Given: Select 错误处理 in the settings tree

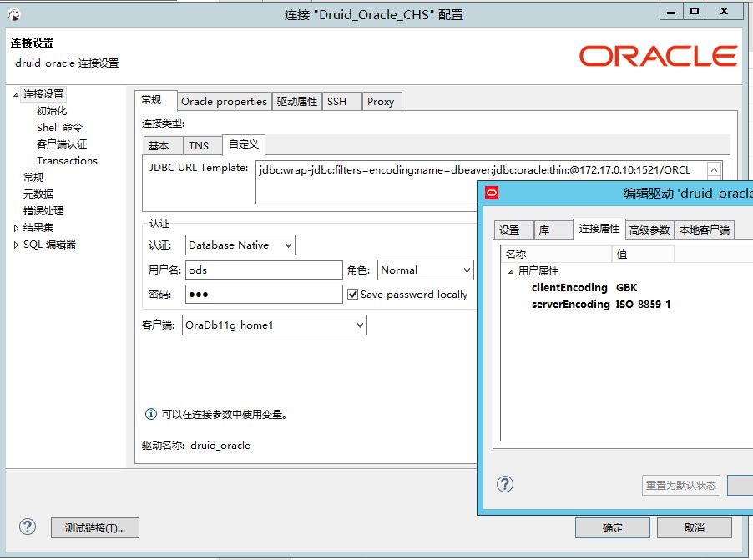Looking at the screenshot, I should click(x=43, y=211).
